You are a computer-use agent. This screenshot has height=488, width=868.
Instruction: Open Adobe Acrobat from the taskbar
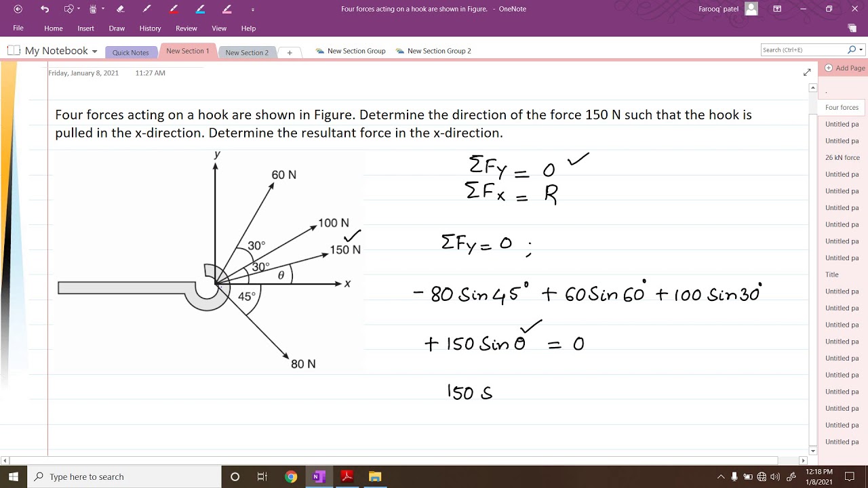pyautogui.click(x=347, y=476)
